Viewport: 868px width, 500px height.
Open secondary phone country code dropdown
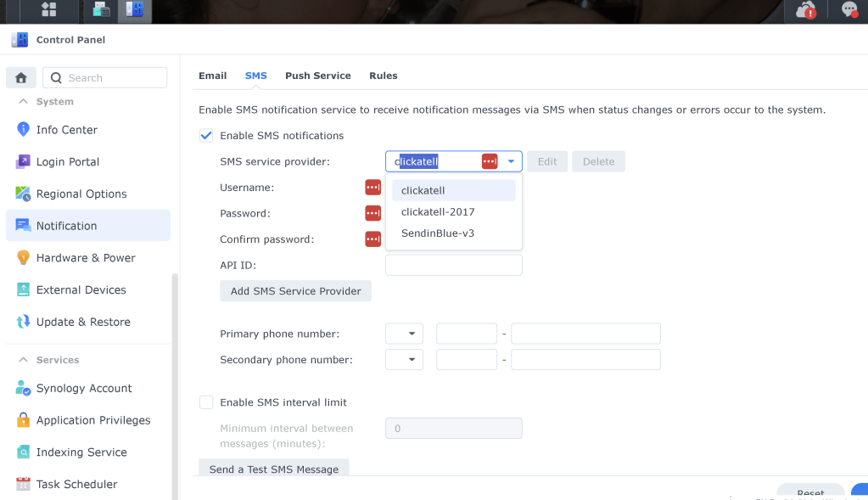pyautogui.click(x=404, y=360)
